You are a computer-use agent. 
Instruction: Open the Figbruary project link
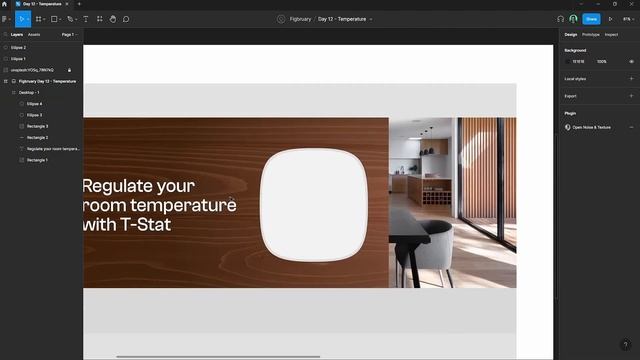point(300,19)
